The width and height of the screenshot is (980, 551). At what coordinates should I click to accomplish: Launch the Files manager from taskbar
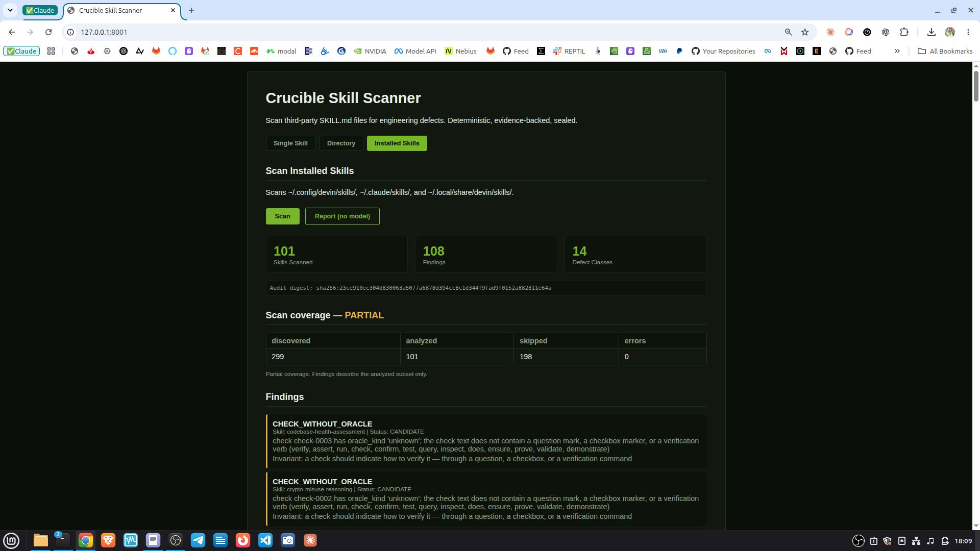[x=41, y=540]
